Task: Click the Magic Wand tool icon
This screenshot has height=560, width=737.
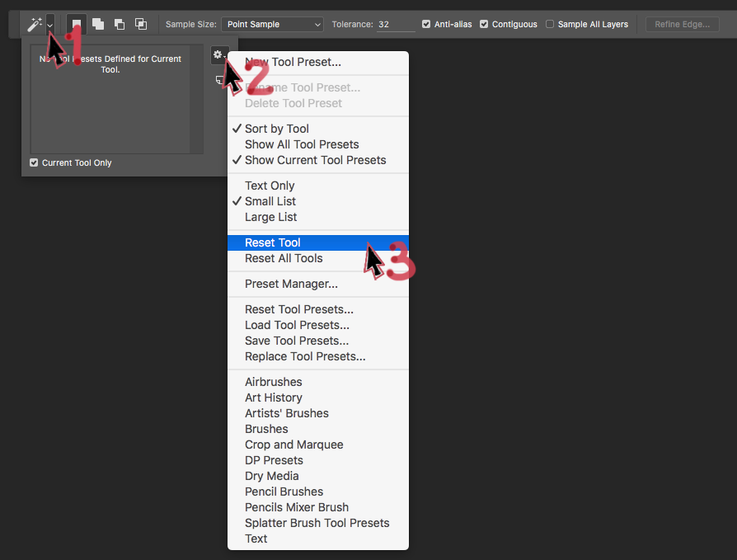Action: (35, 24)
